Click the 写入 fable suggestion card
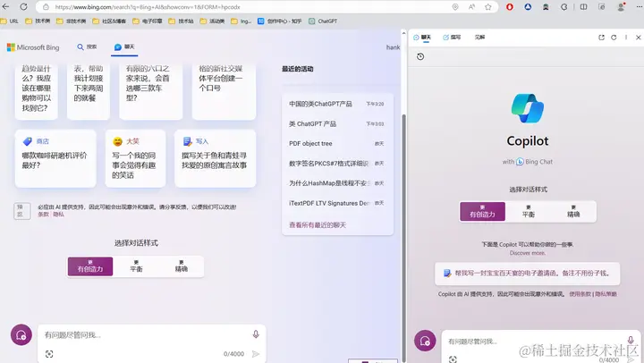This screenshot has width=644, height=363. tap(216, 158)
